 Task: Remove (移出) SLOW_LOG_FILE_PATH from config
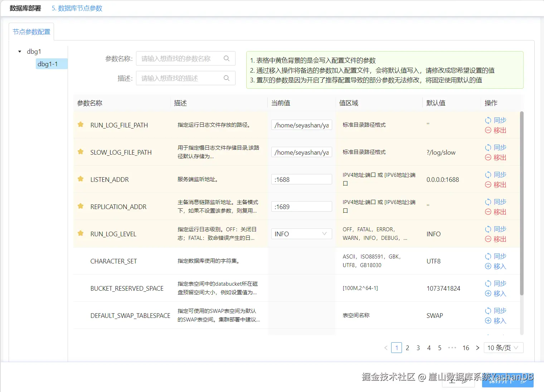pos(496,158)
